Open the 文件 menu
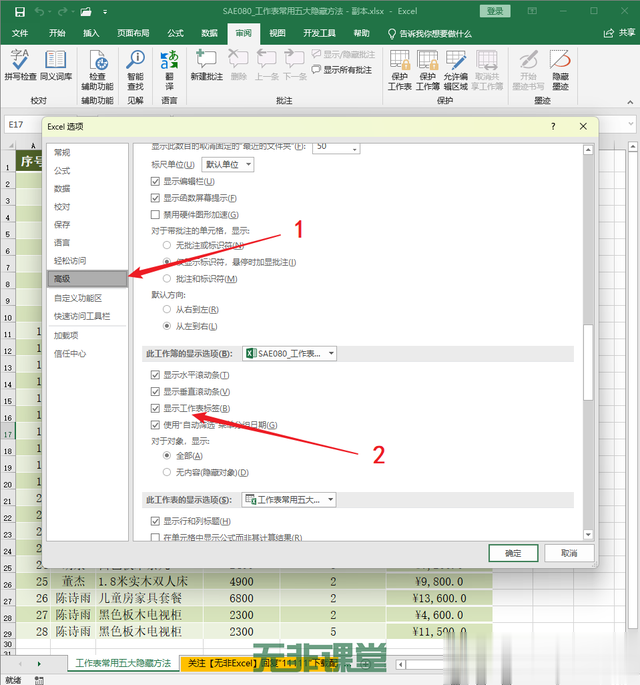This screenshot has height=685, width=640. click(20, 33)
